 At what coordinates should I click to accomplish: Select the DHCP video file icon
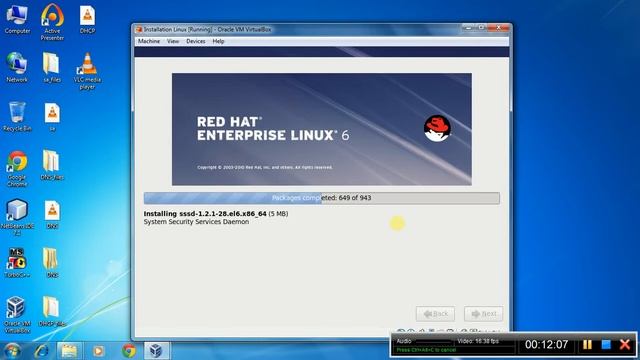(x=87, y=20)
